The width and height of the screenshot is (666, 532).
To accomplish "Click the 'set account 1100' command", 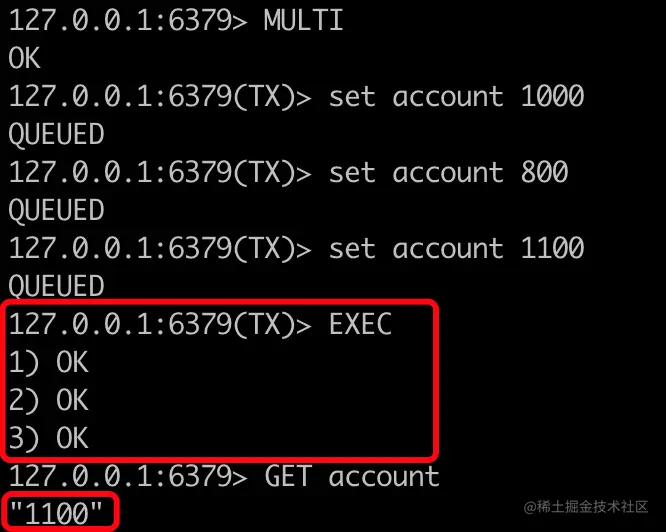I will 457,248.
